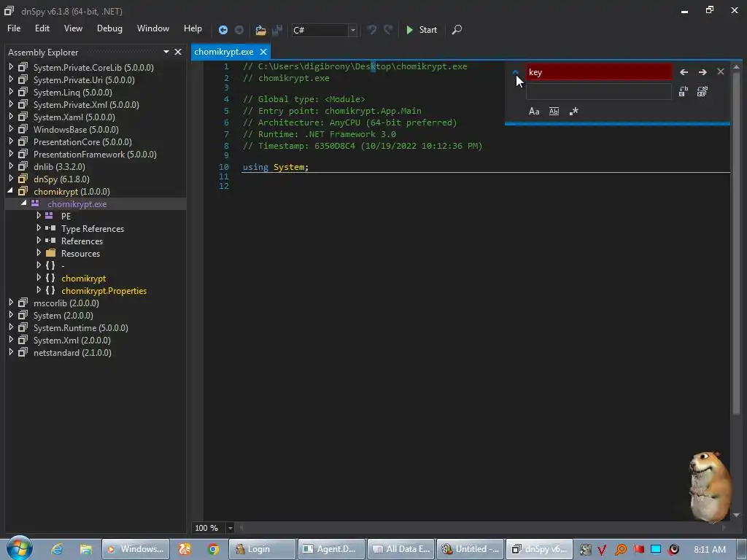747x560 pixels.
Task: Go to next match arrow
Action: [x=703, y=72]
